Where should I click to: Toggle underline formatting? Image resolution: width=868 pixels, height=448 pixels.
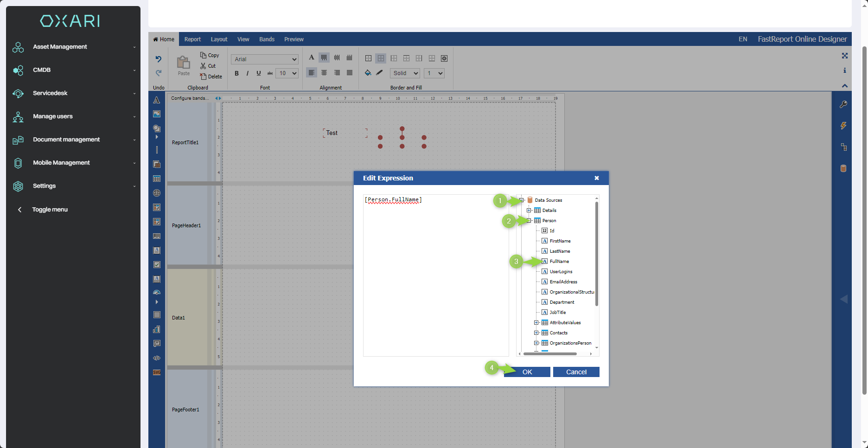[x=259, y=73]
